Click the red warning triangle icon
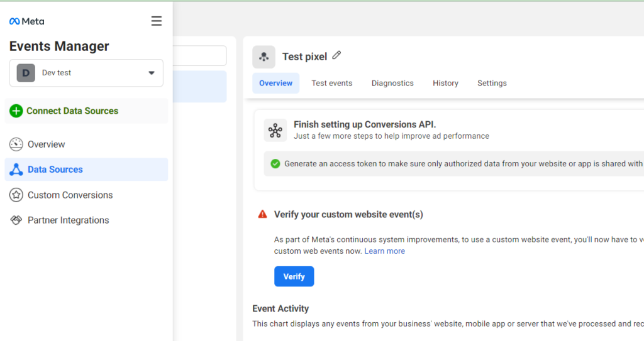The height and width of the screenshot is (341, 644). [263, 215]
